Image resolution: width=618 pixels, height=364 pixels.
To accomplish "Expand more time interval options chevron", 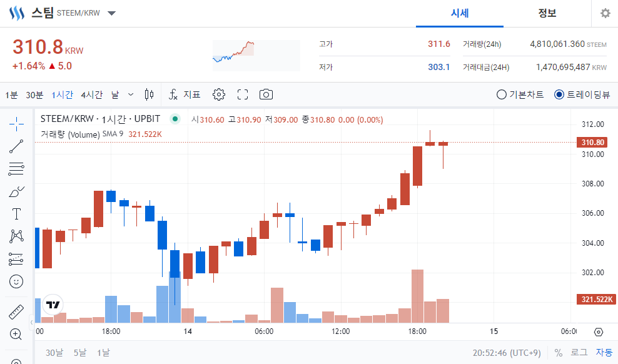I will tap(131, 94).
